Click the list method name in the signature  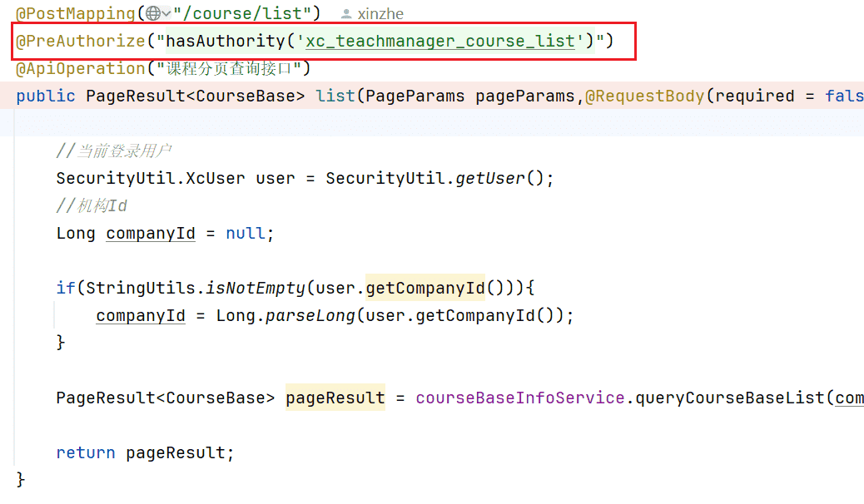pyautogui.click(x=335, y=96)
